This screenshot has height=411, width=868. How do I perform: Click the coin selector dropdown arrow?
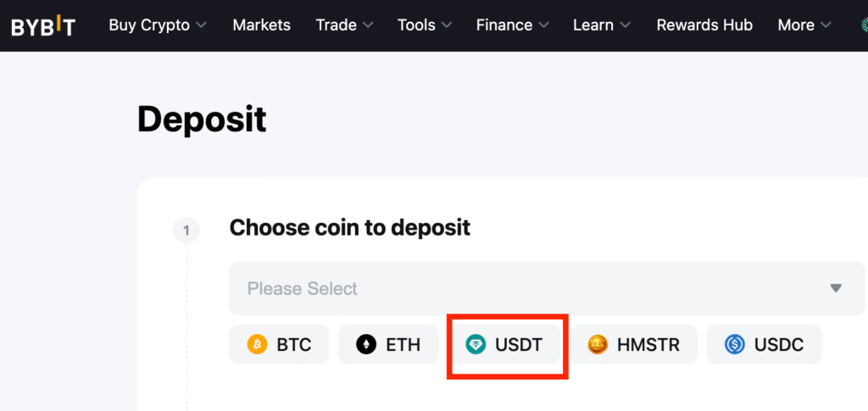click(836, 289)
